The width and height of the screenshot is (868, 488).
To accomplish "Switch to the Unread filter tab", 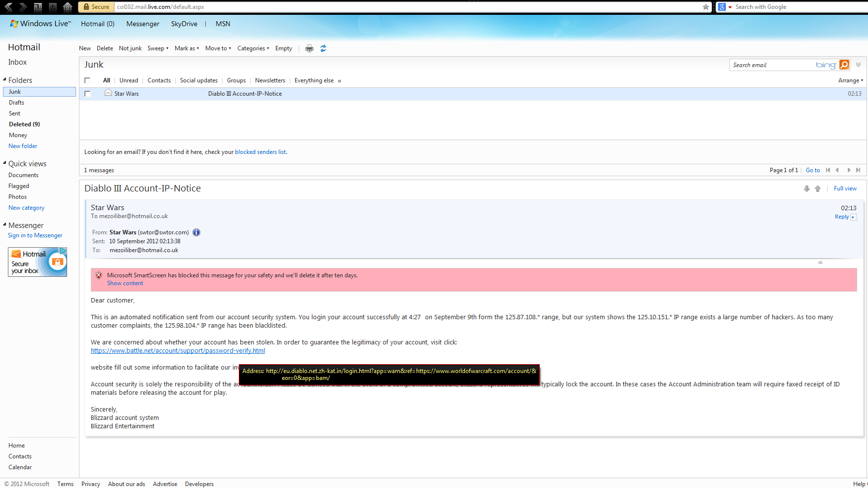I will pyautogui.click(x=129, y=80).
